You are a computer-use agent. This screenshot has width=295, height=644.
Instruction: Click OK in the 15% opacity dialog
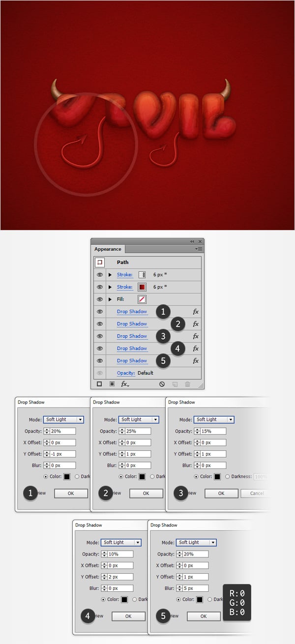tap(221, 493)
